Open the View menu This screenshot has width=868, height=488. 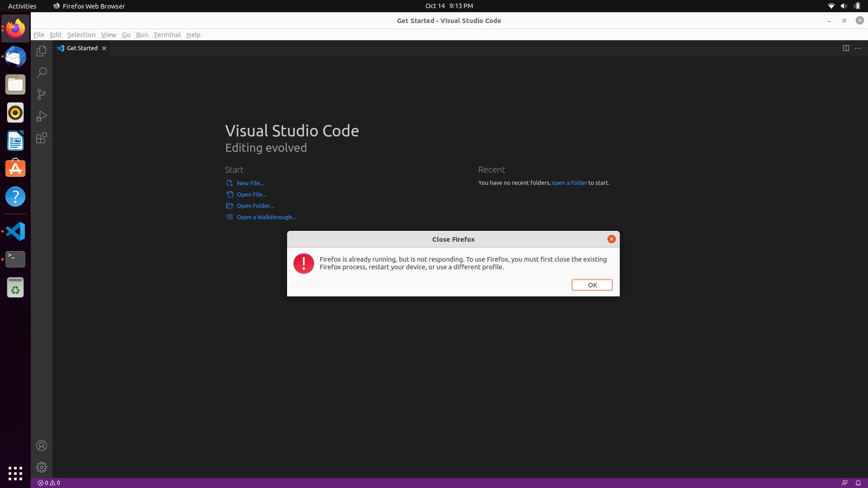point(108,35)
